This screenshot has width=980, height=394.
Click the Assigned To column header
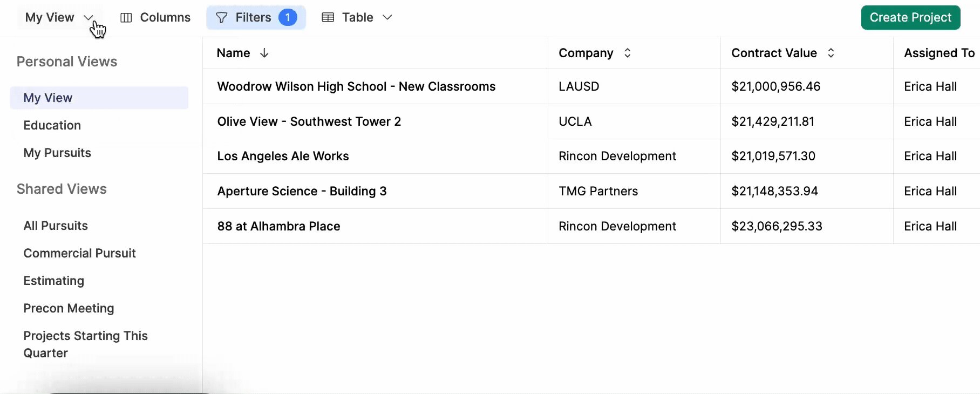939,53
